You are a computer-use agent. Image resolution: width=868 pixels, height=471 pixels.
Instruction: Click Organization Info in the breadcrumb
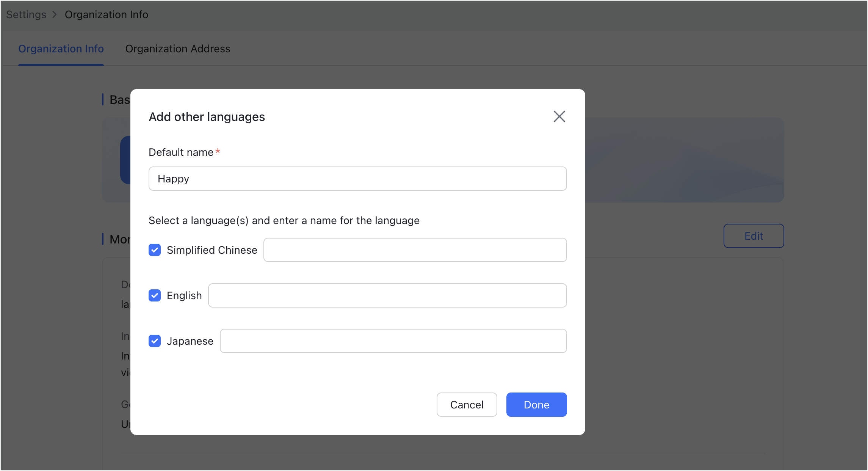click(x=106, y=15)
